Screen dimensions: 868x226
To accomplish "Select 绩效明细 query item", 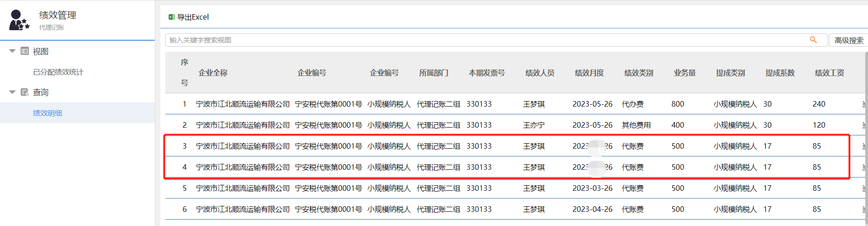I will click(48, 113).
